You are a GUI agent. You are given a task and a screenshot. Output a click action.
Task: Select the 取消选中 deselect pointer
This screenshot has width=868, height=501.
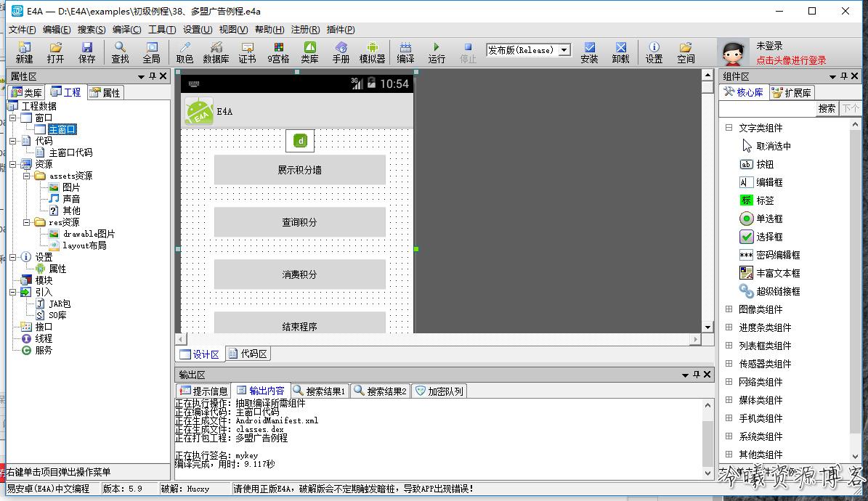pyautogui.click(x=766, y=146)
